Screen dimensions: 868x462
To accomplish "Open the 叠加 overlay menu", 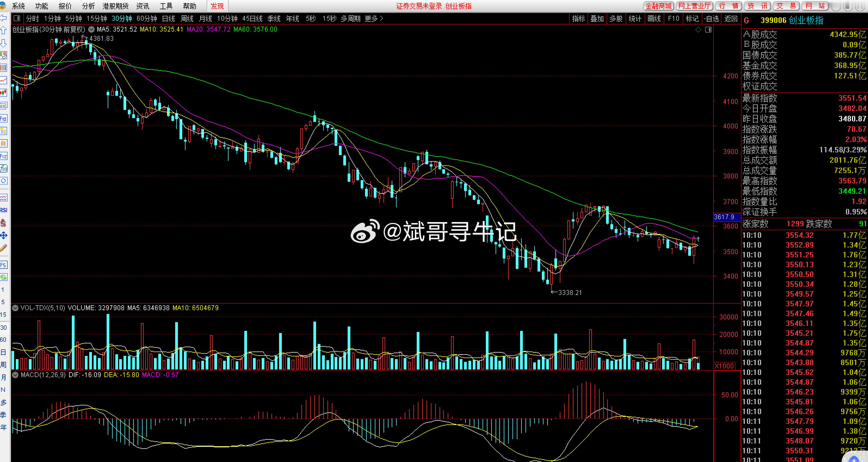I will [597, 19].
